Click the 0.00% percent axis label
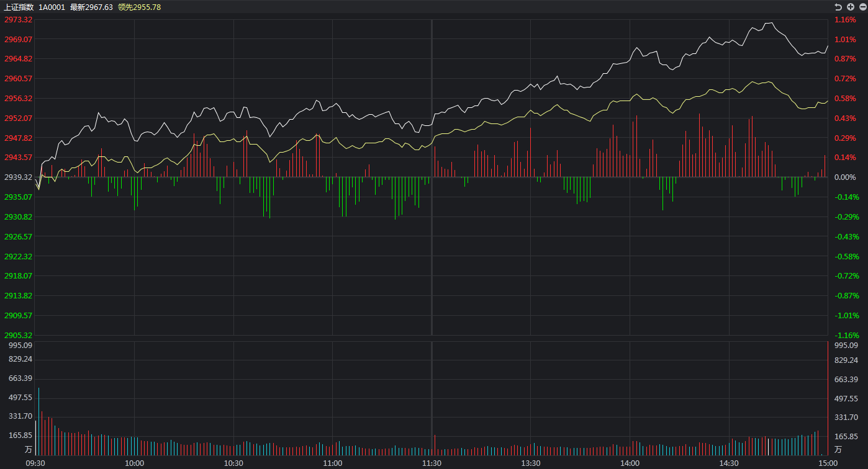Image resolution: width=868 pixels, height=469 pixels. point(845,177)
